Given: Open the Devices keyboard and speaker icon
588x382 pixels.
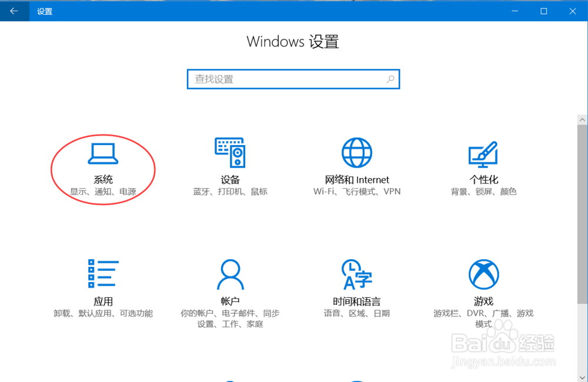Looking at the screenshot, I should 230,152.
